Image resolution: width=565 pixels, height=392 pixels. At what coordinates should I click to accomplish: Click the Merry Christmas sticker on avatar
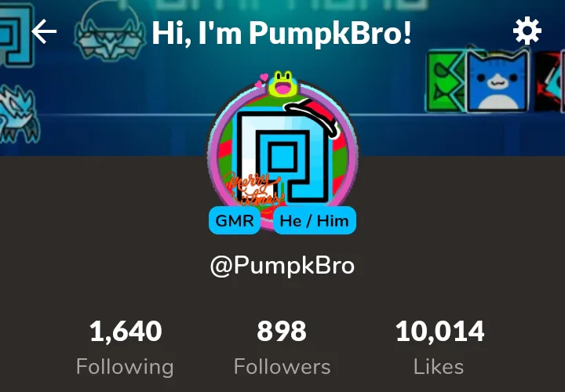253,189
